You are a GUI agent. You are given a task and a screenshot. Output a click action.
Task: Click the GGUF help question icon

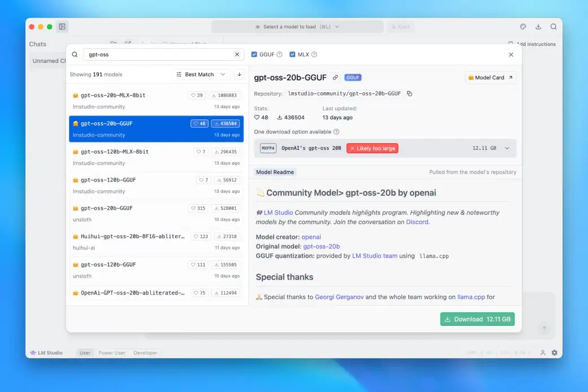point(279,54)
